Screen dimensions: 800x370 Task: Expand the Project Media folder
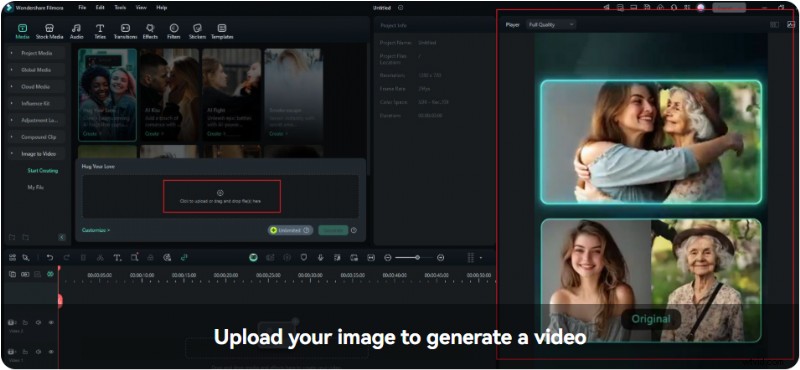(36, 53)
